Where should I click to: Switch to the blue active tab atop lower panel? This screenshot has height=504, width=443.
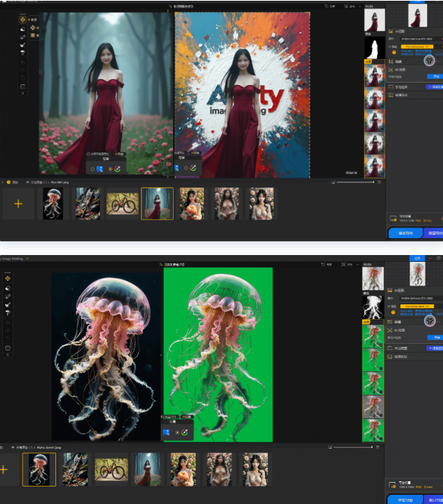(417, 258)
